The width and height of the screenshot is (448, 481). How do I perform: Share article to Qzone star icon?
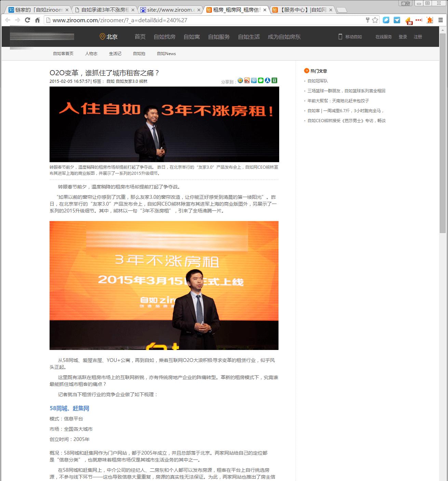click(x=240, y=80)
